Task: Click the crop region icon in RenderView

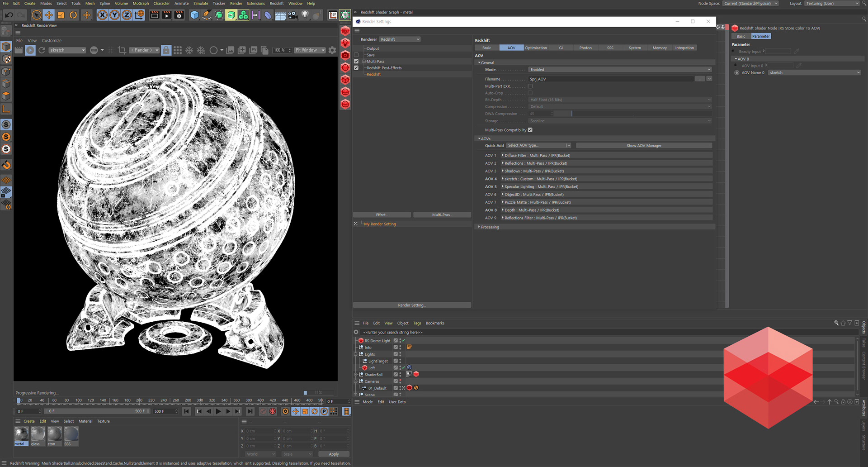Action: 122,50
